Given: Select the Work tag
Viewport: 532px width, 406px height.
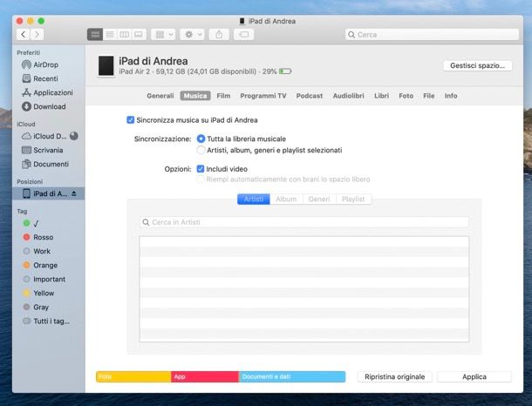Looking at the screenshot, I should point(37,251).
